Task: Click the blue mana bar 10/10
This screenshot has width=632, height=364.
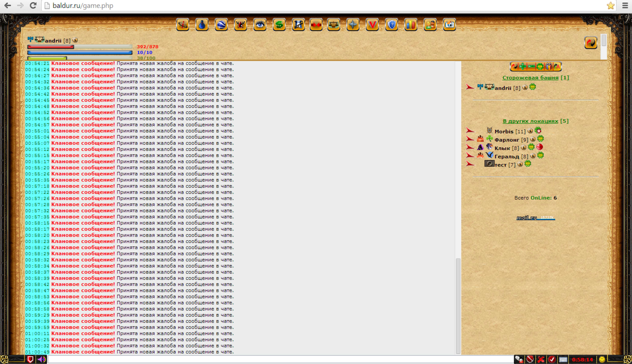Action: point(80,52)
